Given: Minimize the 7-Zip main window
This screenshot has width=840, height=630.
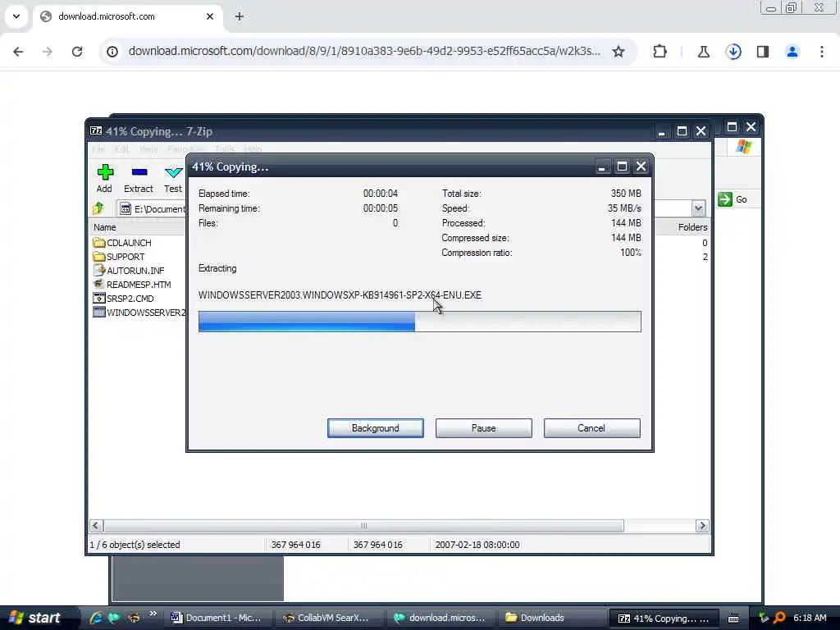Looking at the screenshot, I should [662, 131].
